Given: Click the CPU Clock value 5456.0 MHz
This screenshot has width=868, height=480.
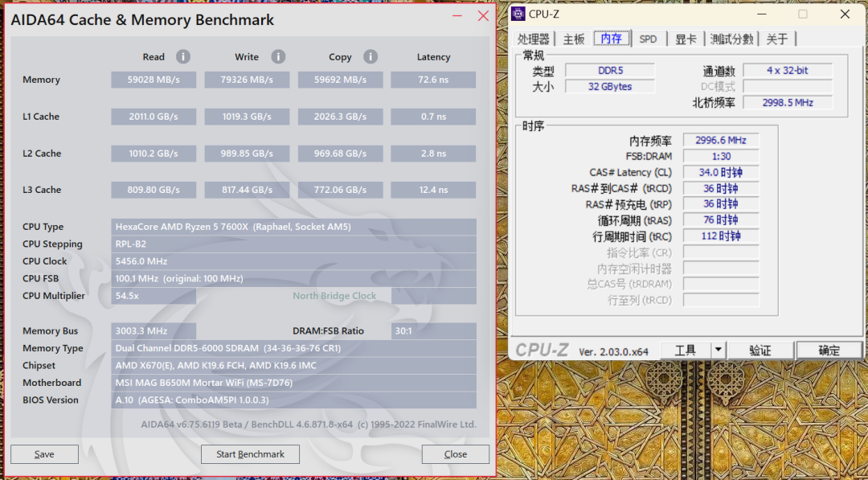Looking at the screenshot, I should click(x=293, y=261).
